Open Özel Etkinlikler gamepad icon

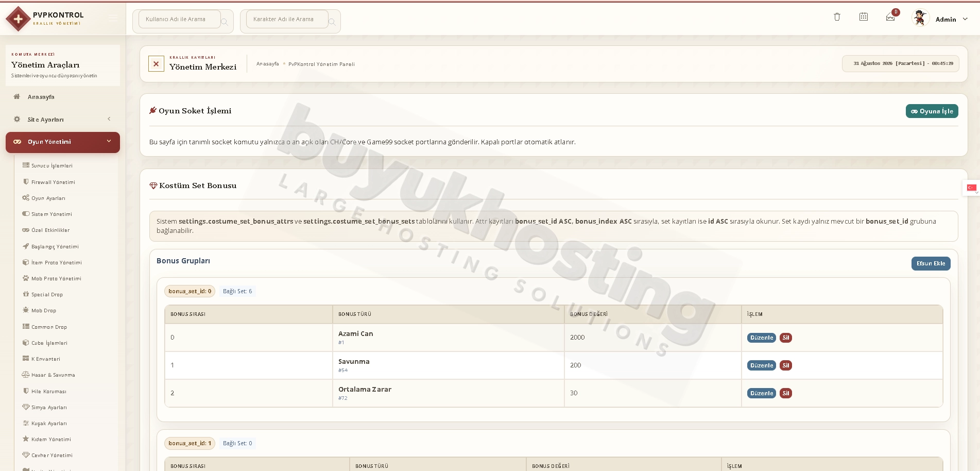26,230
